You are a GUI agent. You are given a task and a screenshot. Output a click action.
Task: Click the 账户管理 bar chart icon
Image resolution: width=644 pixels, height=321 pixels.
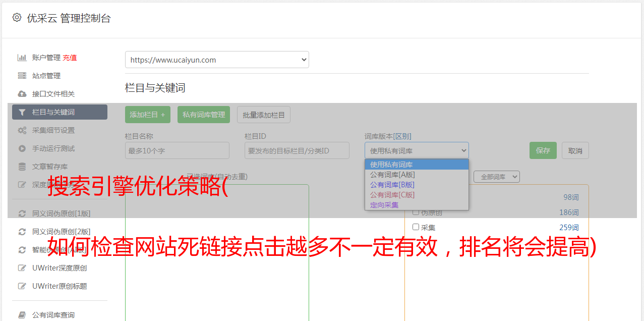(22, 58)
